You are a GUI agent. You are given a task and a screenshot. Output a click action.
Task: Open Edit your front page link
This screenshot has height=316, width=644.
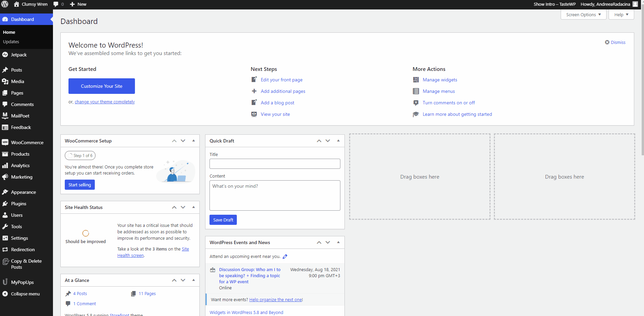(x=282, y=80)
